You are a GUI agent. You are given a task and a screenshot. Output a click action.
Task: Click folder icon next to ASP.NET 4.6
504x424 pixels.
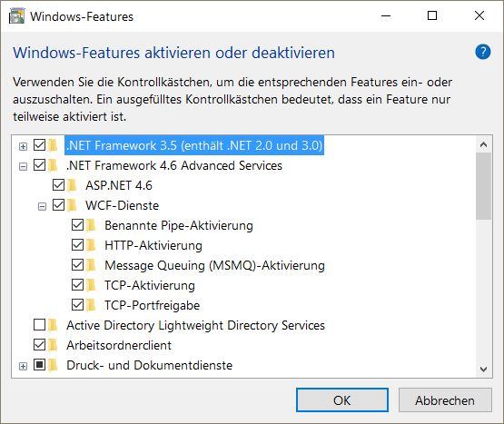73,185
